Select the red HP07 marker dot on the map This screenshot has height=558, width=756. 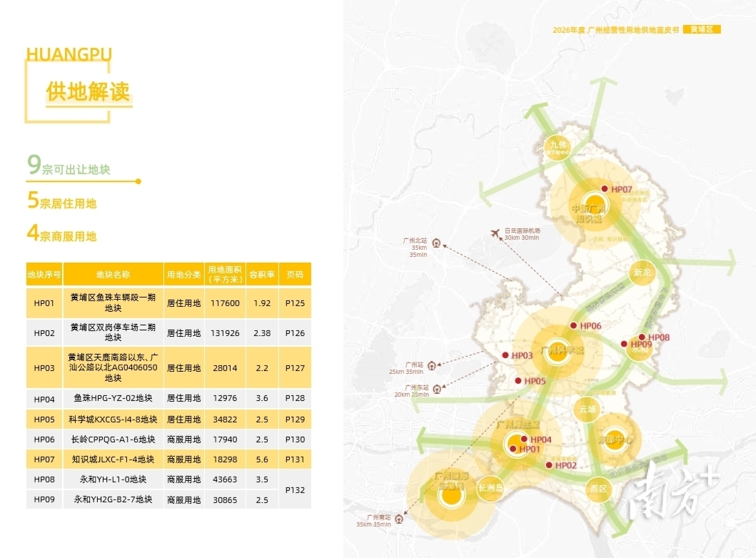tap(604, 189)
